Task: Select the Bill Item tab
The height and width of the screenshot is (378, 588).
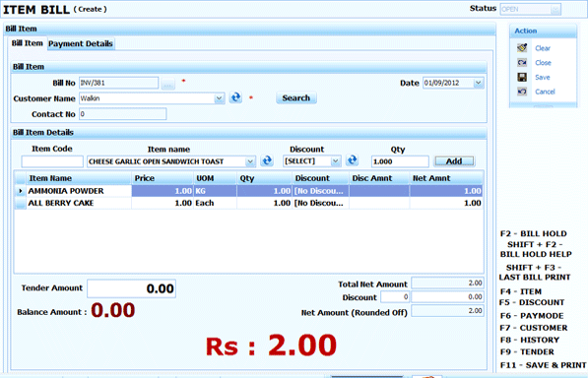Action: point(28,43)
